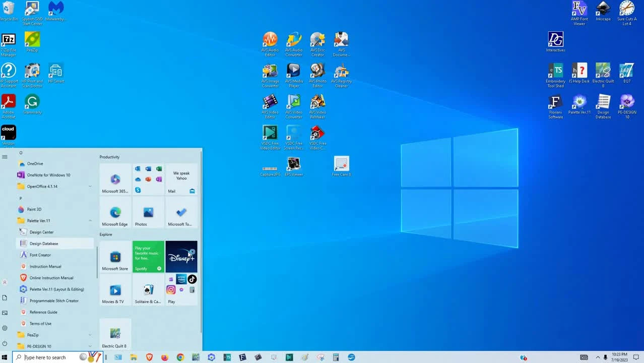Viewport: 644px width, 363px height.
Task: Click the Start menu app list scrollbar
Action: 97,262
